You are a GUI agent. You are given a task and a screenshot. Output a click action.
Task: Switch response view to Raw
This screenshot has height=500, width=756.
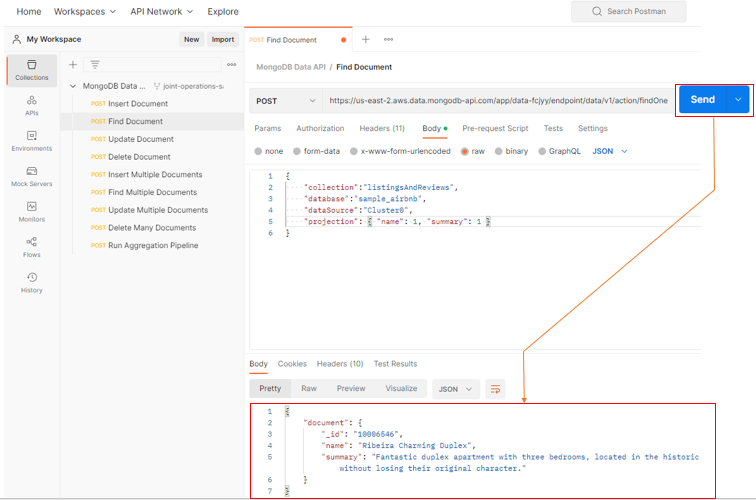(x=309, y=389)
